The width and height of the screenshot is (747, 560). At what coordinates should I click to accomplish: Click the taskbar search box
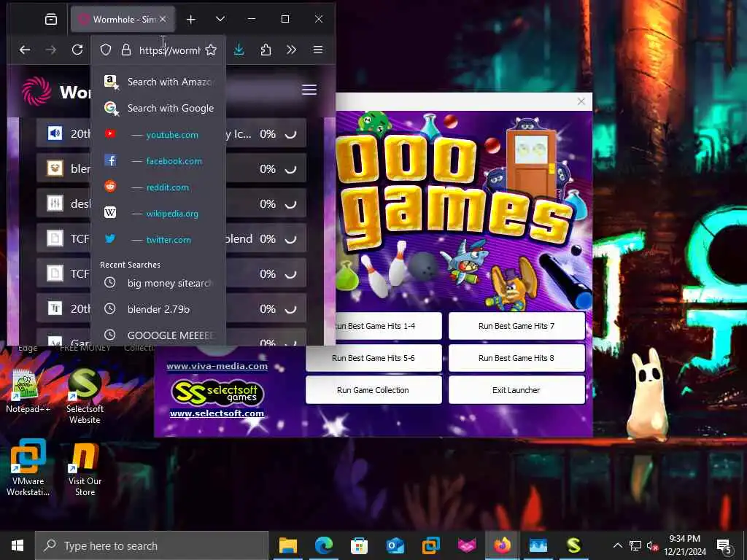click(152, 545)
